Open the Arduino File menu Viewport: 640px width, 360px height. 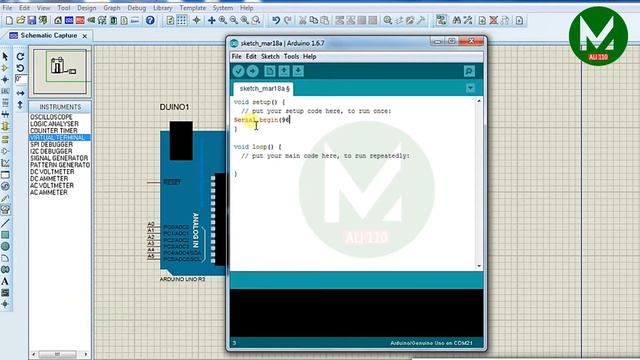237,56
